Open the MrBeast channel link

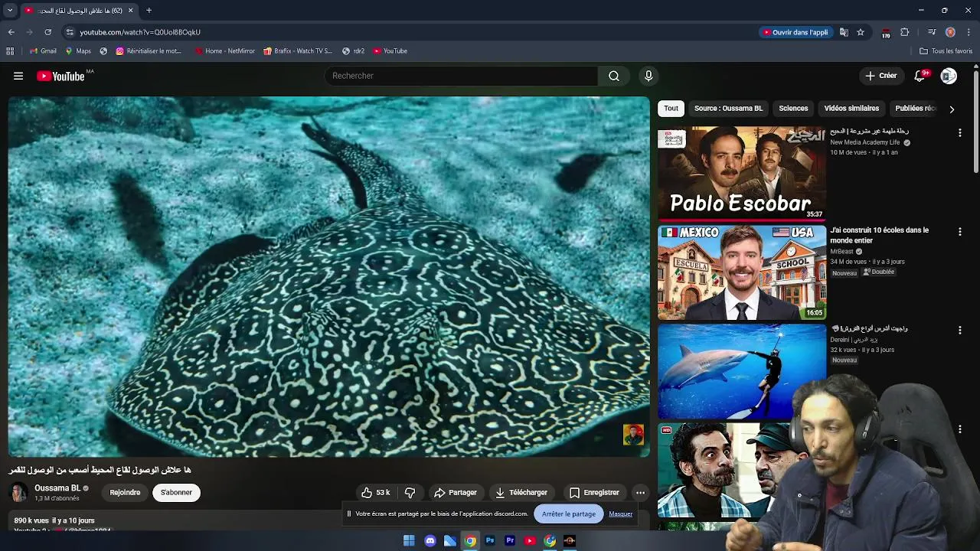841,252
